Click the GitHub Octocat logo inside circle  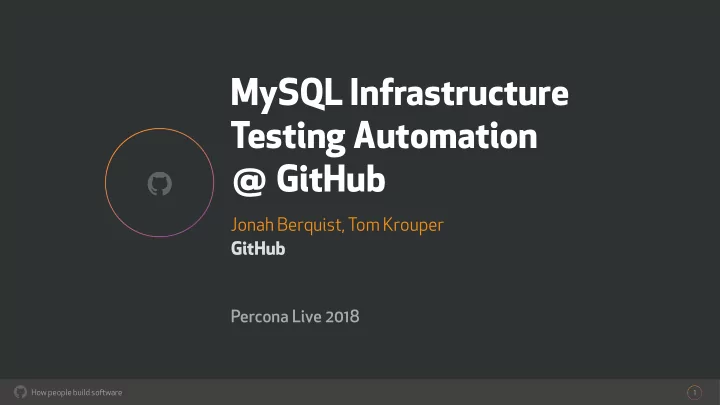pyautogui.click(x=159, y=184)
